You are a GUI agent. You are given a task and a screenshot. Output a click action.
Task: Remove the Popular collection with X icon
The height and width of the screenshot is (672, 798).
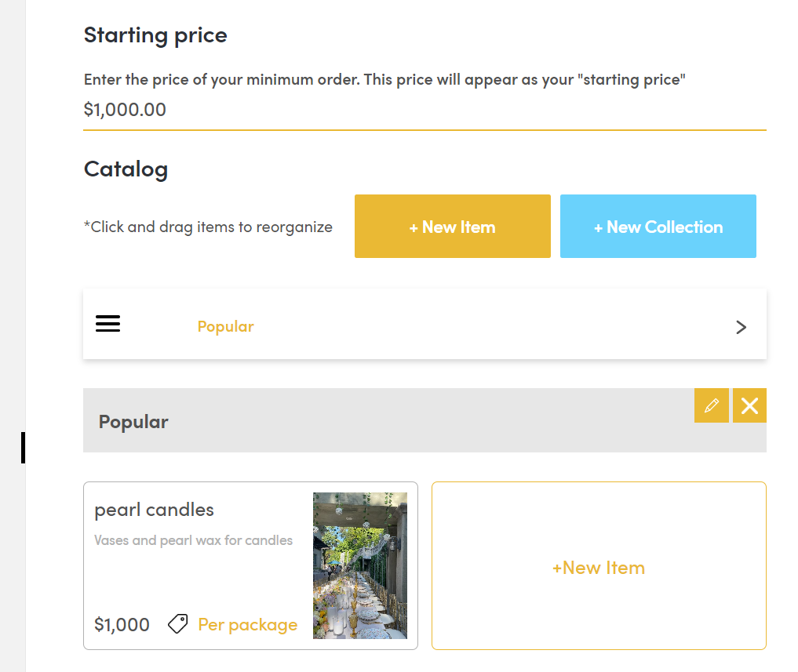point(749,405)
